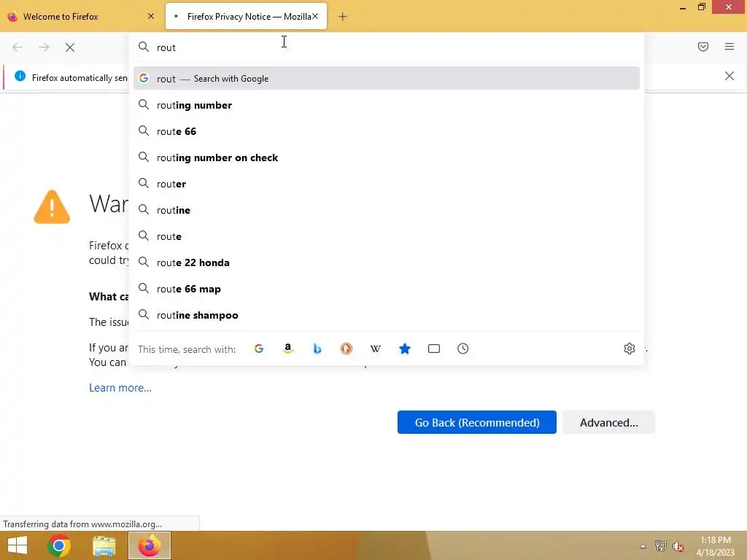This screenshot has width=747, height=560.
Task: Choose 'rout — Search with Google' suggestion
Action: tap(387, 78)
